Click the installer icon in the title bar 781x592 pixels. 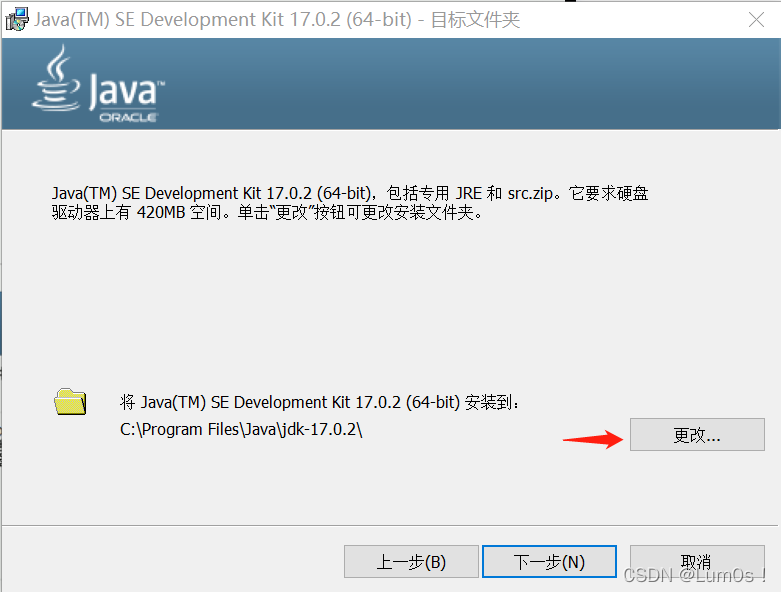(x=16, y=19)
